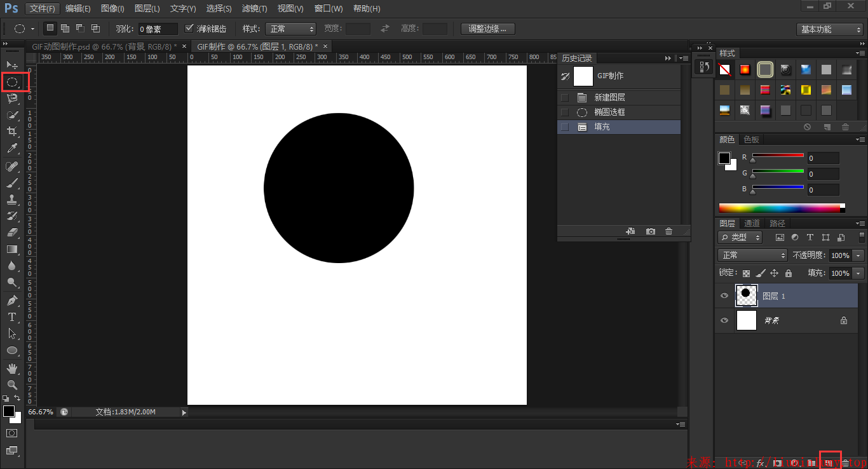Create new document from current history state
Screen dimensions: 868x469
pos(630,231)
